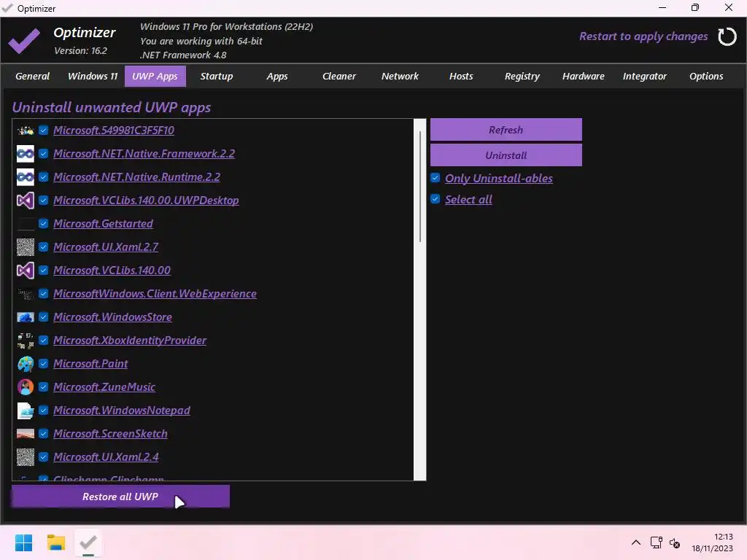Open the Hosts tab
The height and width of the screenshot is (560, 747).
[x=461, y=76]
